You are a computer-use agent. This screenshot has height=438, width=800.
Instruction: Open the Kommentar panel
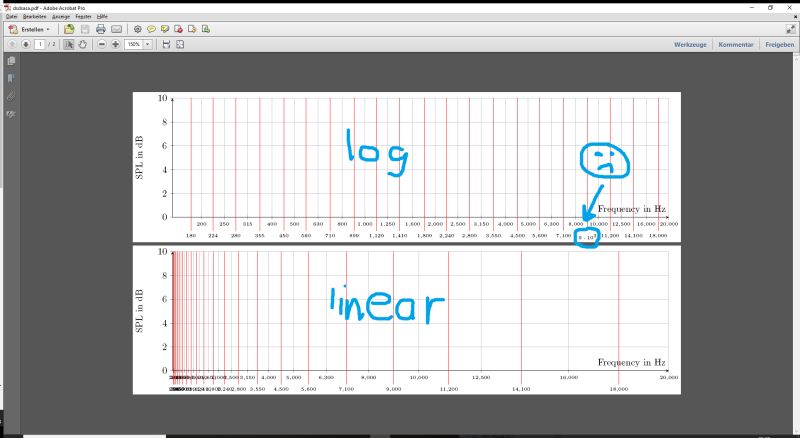pyautogui.click(x=736, y=44)
